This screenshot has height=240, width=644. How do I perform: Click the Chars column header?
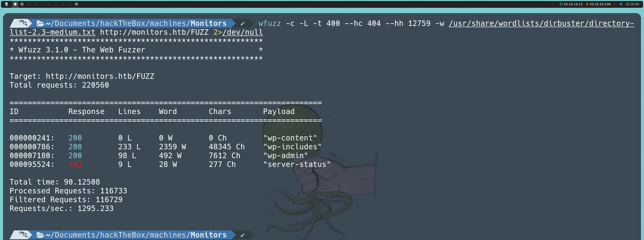point(220,112)
